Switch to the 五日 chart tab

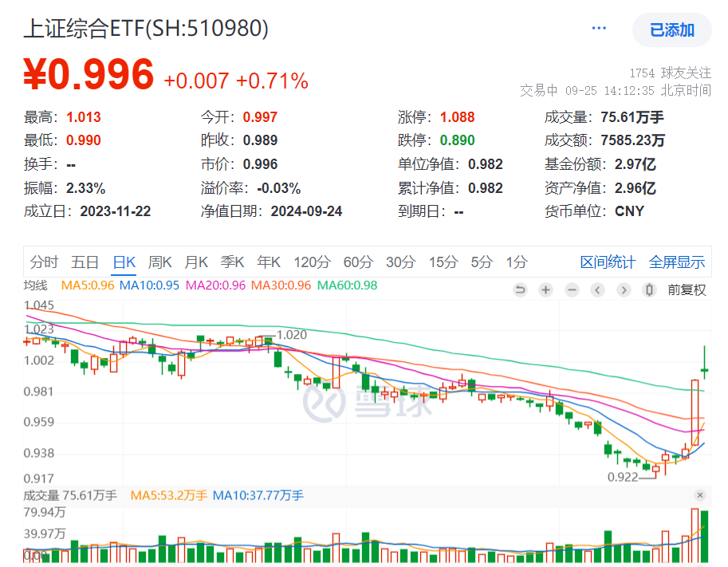[85, 262]
